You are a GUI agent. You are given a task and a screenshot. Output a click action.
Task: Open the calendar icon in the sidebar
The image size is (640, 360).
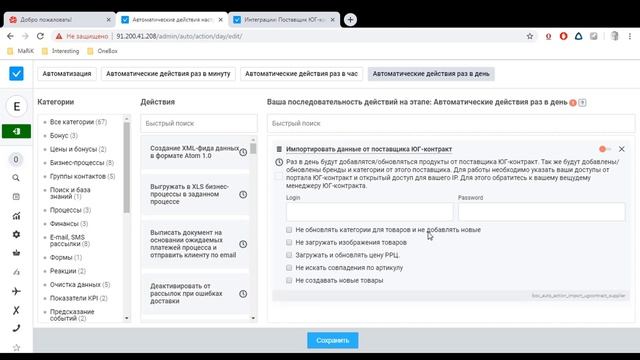point(16,197)
